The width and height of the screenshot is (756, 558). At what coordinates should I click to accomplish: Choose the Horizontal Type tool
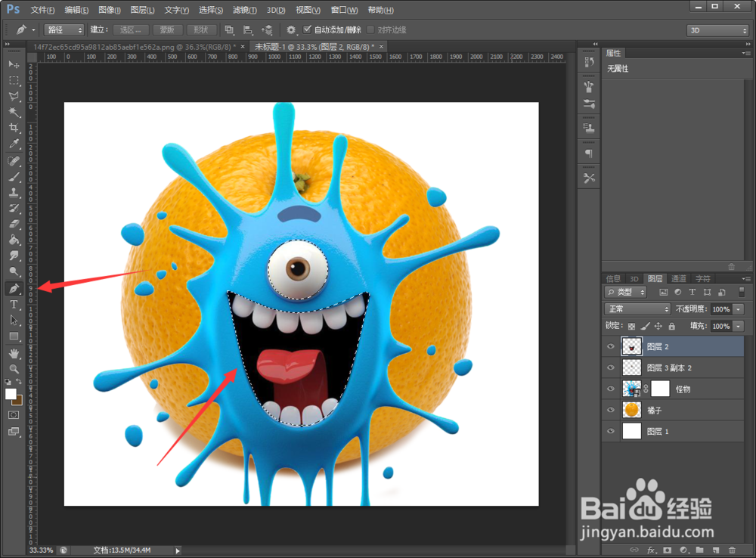click(14, 305)
